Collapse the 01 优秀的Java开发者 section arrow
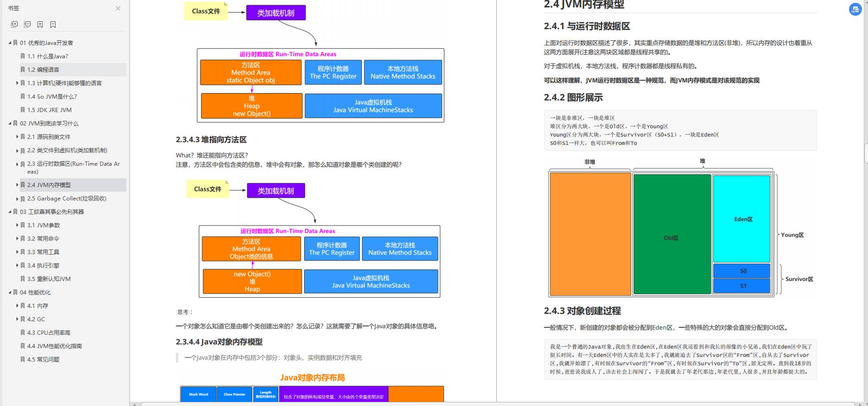868x406 pixels. coord(10,43)
